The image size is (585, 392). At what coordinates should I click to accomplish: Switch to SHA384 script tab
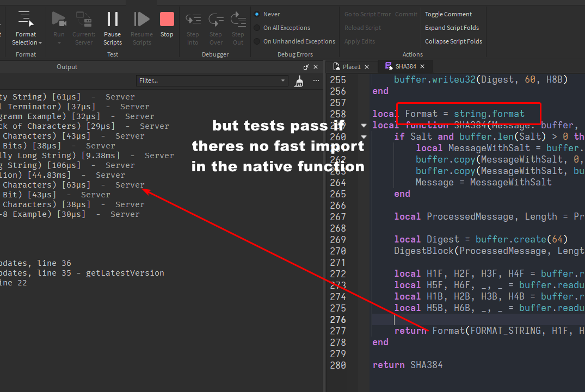point(405,66)
